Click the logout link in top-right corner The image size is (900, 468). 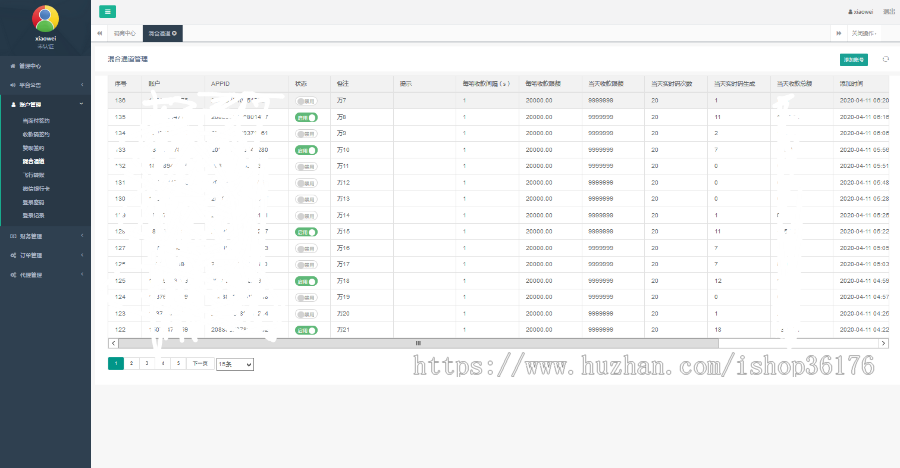click(889, 11)
